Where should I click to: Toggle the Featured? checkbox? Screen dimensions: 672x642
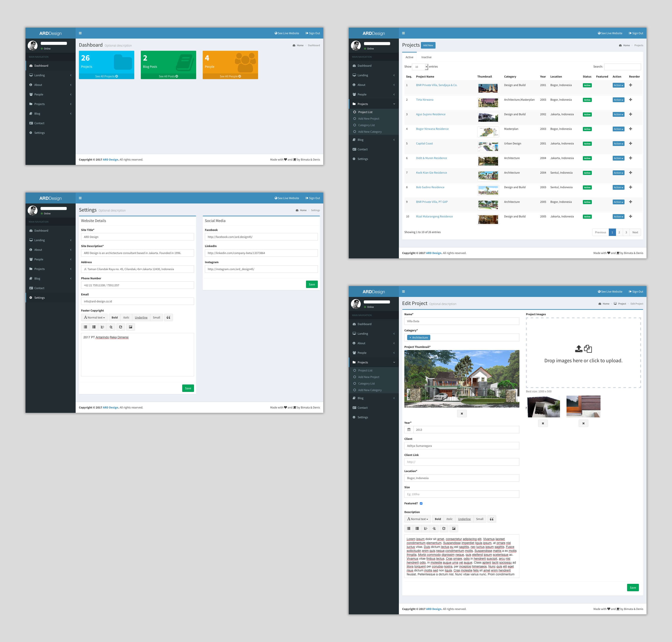[421, 503]
